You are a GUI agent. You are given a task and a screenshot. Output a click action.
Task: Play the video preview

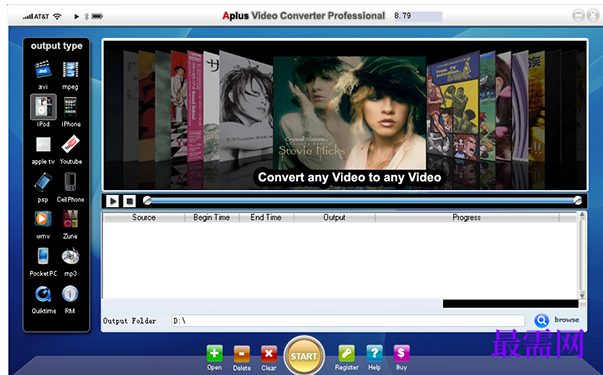[112, 201]
